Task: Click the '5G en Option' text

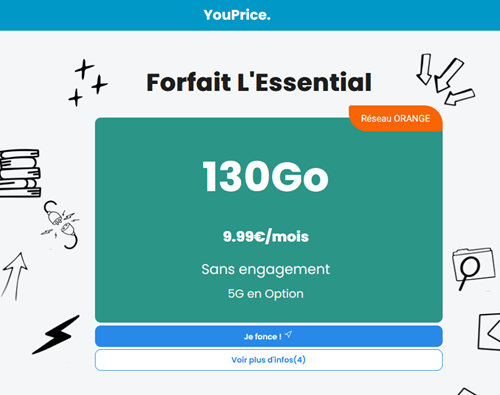Action: 266,294
